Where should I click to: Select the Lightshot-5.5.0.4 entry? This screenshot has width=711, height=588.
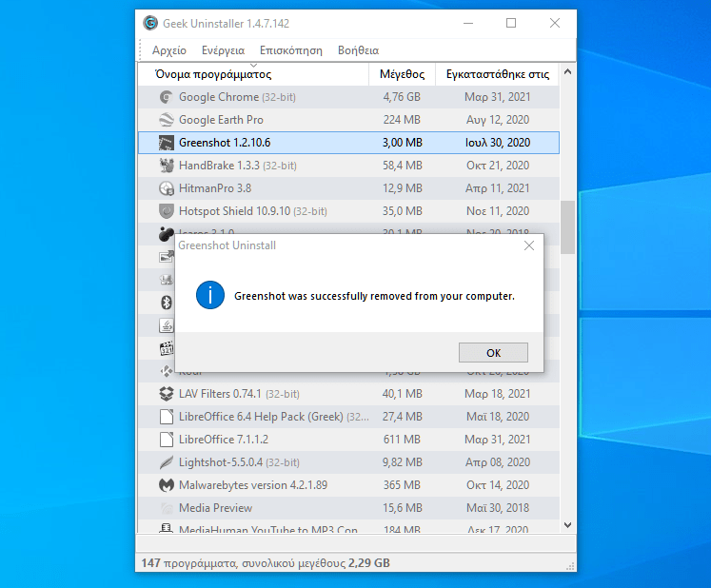coord(348,462)
